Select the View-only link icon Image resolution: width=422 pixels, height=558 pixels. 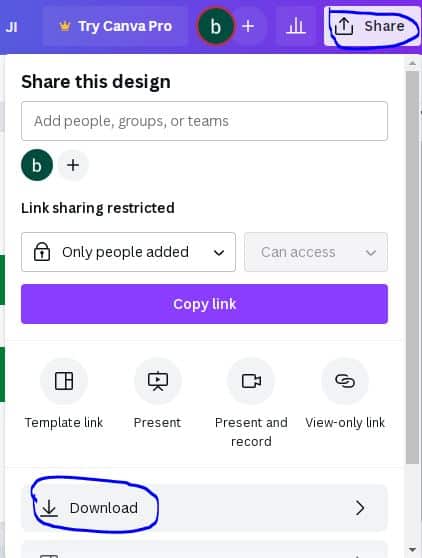[345, 381]
